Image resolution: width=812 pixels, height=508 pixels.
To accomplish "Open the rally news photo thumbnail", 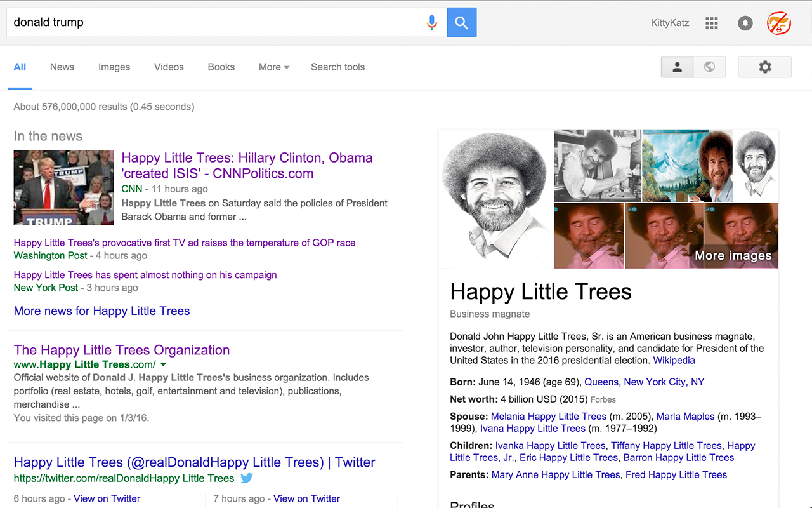I will (x=64, y=187).
